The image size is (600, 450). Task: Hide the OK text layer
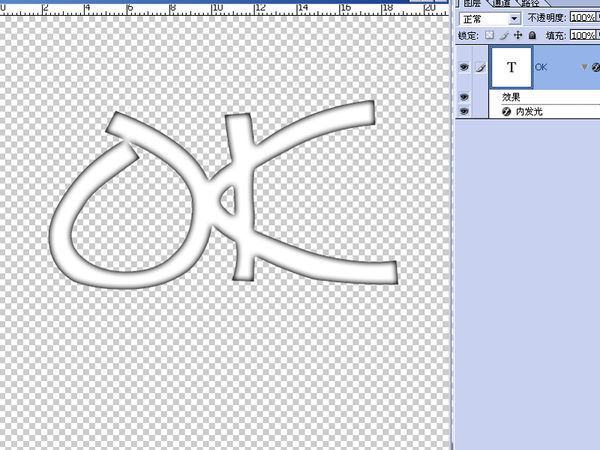pyautogui.click(x=462, y=68)
